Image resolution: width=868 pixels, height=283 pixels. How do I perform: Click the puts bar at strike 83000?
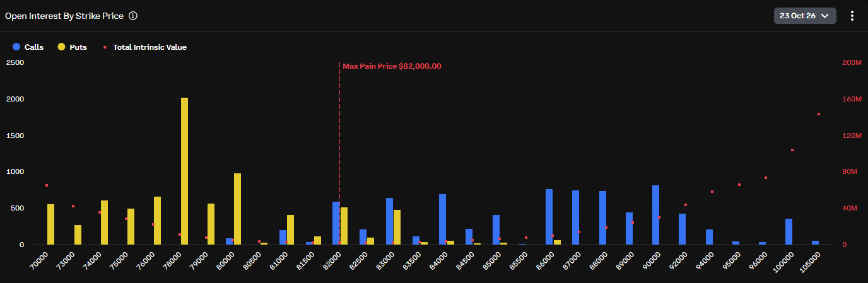397,227
